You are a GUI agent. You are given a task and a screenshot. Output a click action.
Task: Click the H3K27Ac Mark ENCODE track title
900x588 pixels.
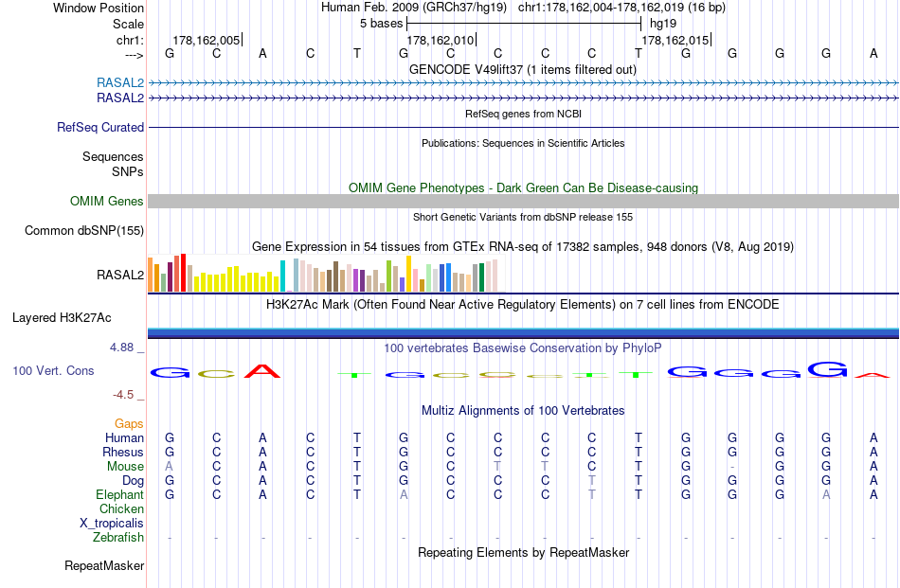pyautogui.click(x=523, y=304)
